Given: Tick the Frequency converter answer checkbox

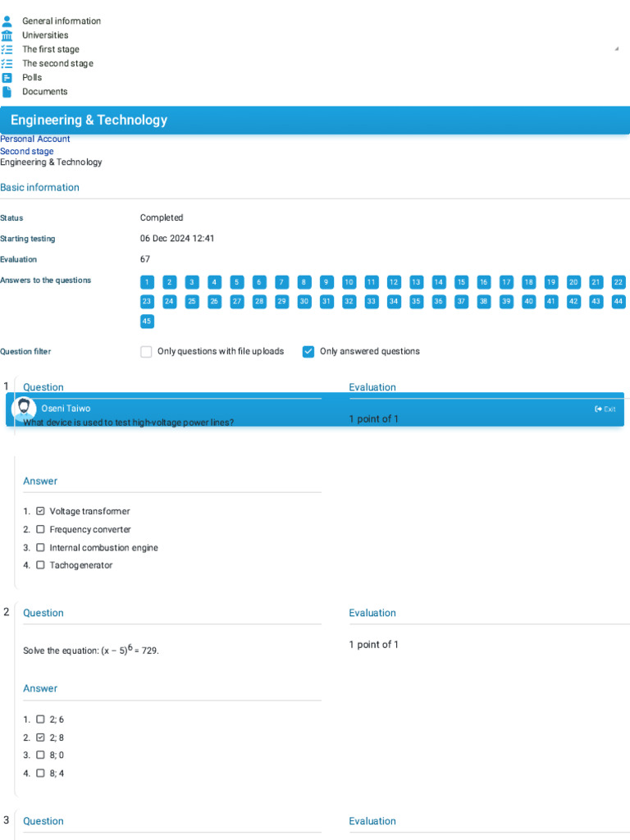Looking at the screenshot, I should [x=40, y=529].
